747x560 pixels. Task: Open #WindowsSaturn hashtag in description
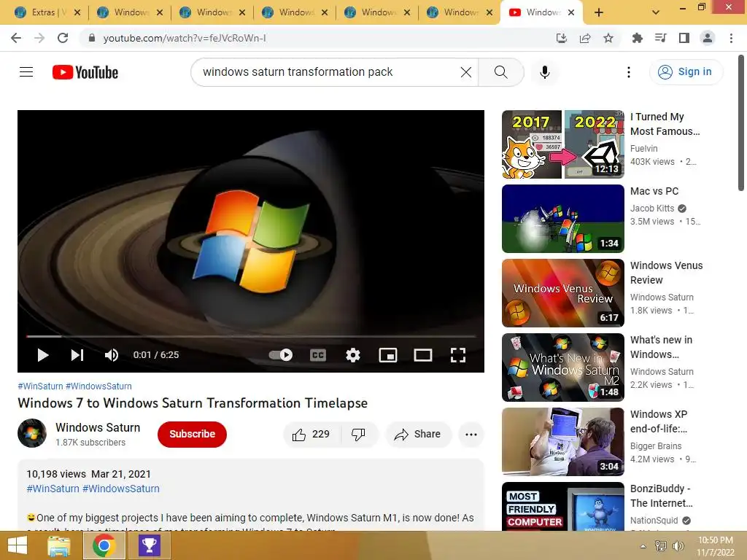(121, 489)
